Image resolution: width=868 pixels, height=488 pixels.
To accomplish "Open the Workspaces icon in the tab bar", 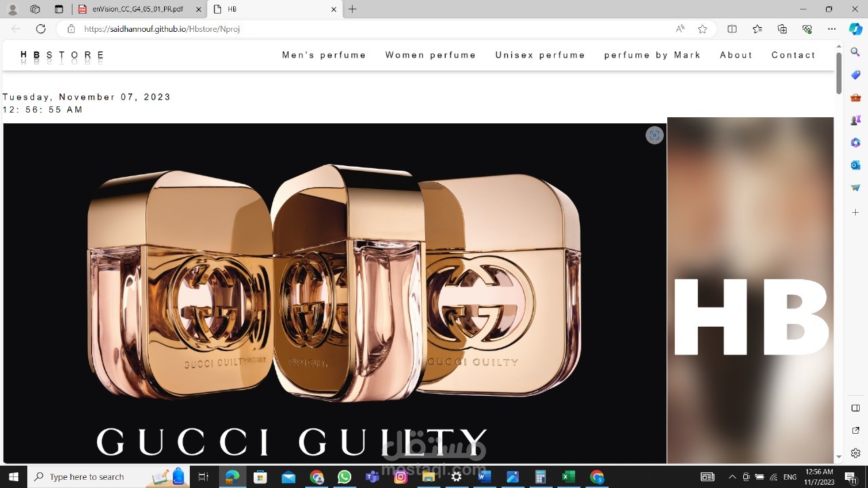I will 35,9.
